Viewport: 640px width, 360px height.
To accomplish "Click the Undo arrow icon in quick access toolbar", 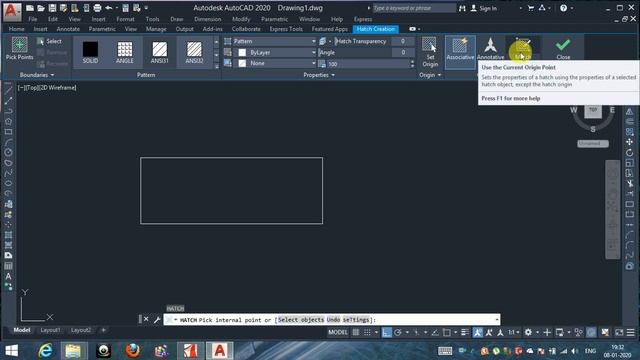I will coord(109,8).
